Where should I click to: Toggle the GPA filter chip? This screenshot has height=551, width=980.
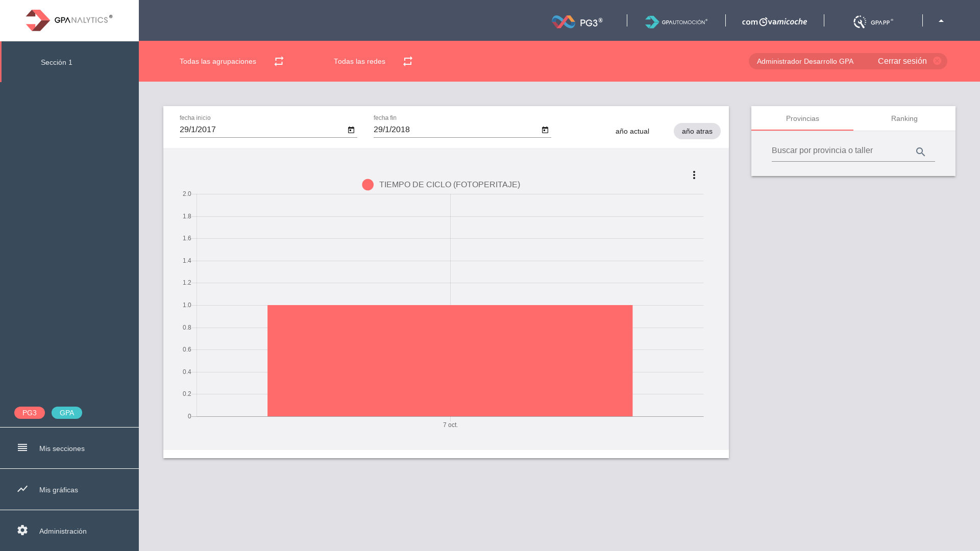pyautogui.click(x=67, y=413)
